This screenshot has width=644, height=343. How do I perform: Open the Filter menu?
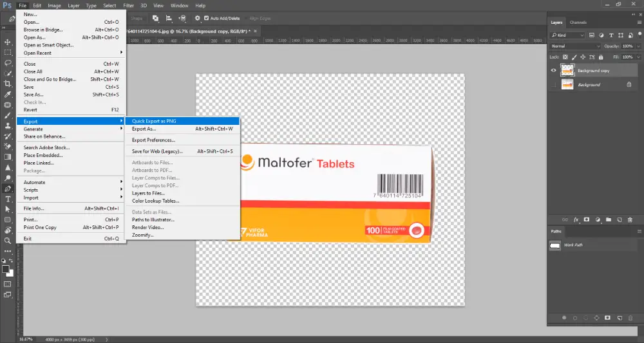click(x=129, y=6)
